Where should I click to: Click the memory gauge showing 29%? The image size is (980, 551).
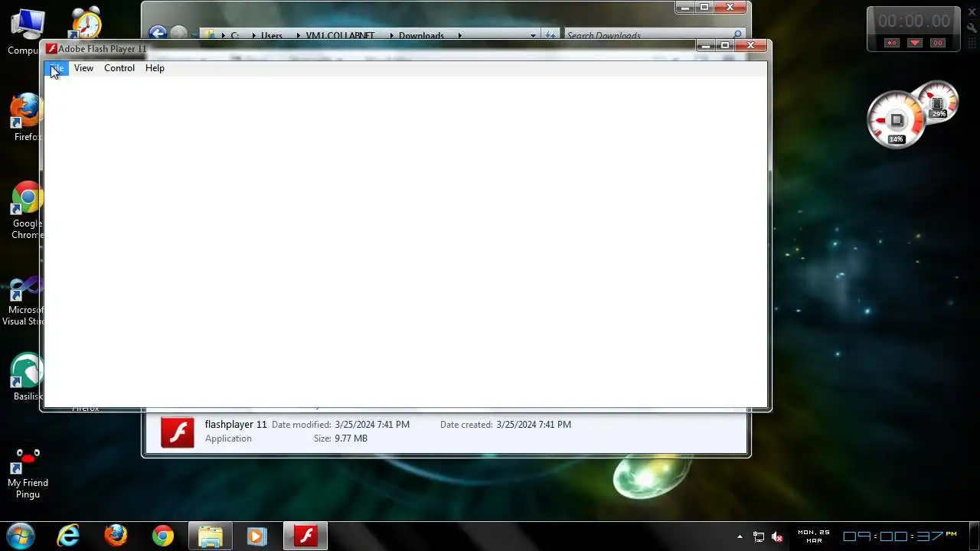point(936,103)
